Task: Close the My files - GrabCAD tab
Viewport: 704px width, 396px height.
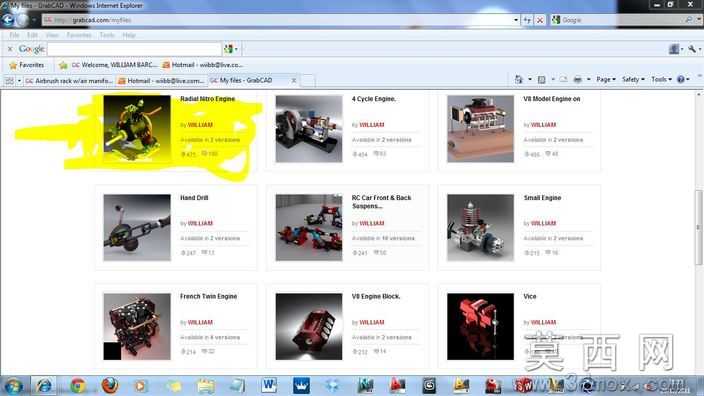Action: [294, 80]
